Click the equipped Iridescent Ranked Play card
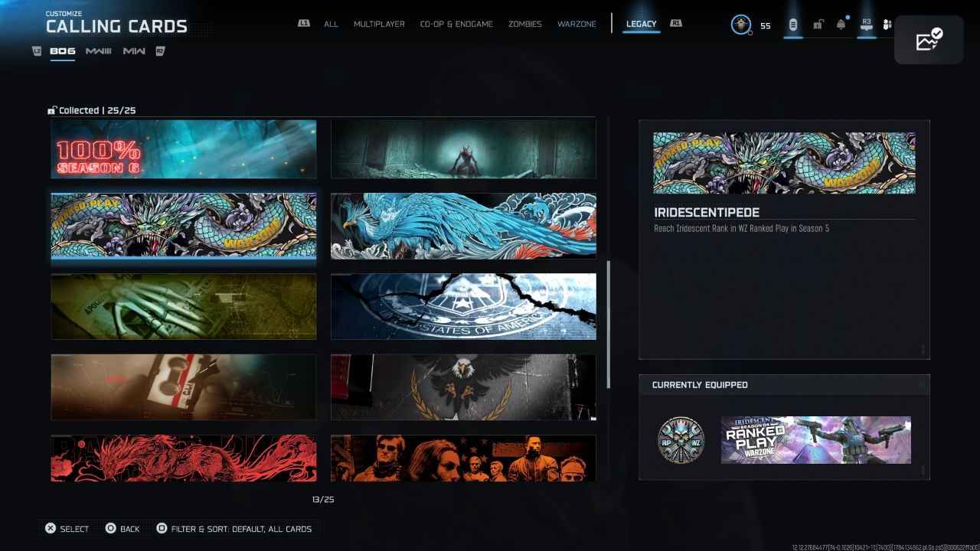980x551 pixels. 816,440
